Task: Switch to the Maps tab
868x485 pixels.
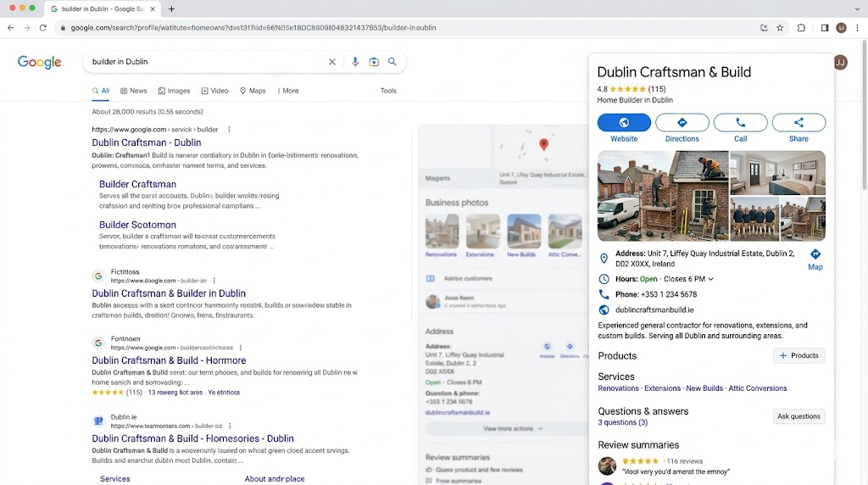Action: click(x=253, y=91)
